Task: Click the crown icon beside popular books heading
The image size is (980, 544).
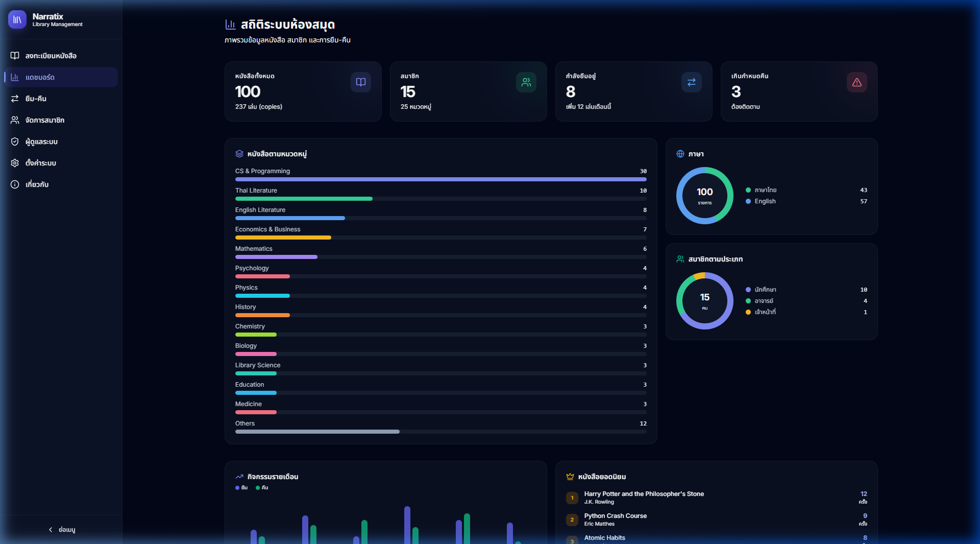Action: [570, 477]
